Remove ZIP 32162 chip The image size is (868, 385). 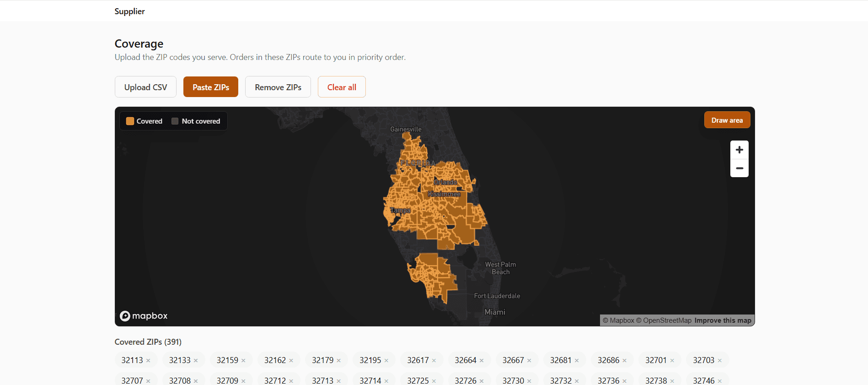coord(291,361)
